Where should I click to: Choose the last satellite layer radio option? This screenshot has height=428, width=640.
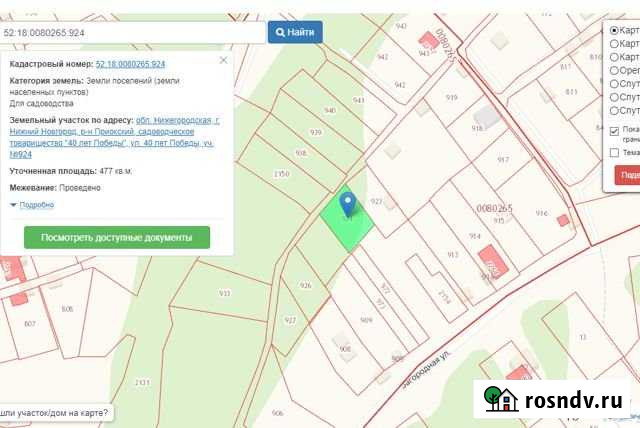tap(614, 109)
